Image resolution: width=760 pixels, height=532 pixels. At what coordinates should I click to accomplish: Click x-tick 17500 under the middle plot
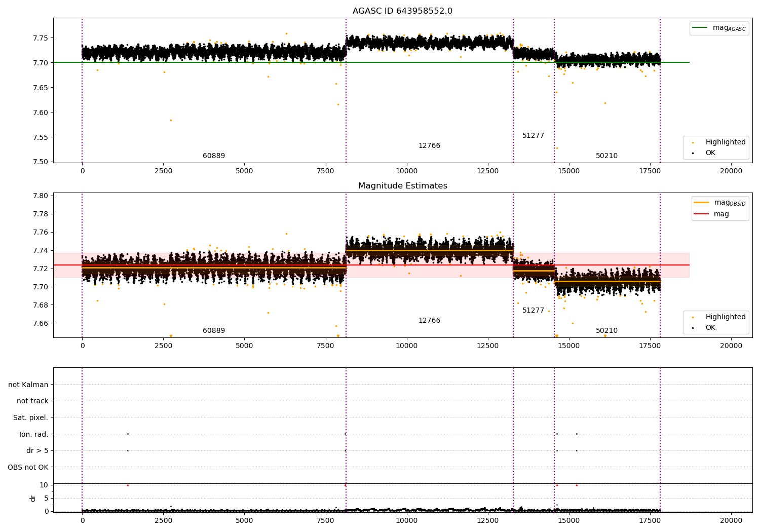650,346
